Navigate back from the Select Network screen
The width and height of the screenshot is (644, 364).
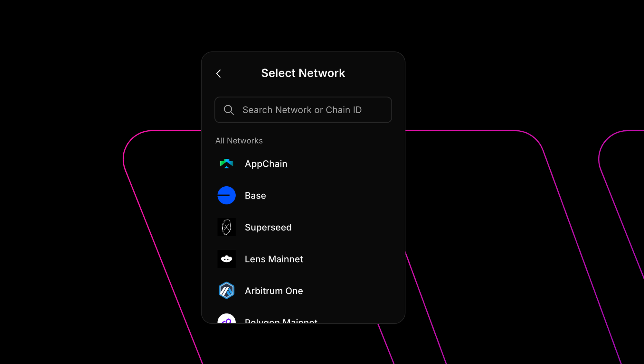click(219, 74)
